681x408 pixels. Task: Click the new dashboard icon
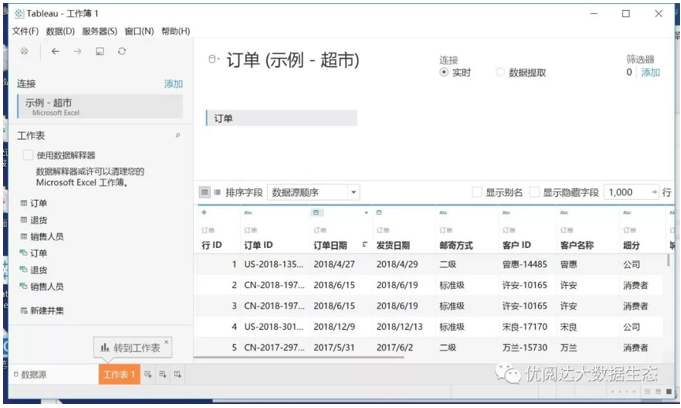(162, 374)
